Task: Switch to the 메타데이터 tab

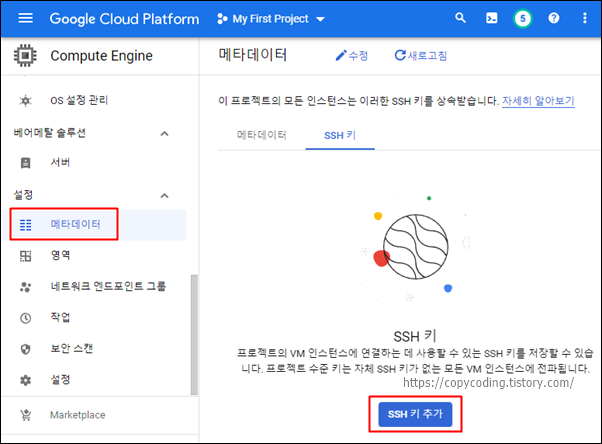Action: (261, 135)
